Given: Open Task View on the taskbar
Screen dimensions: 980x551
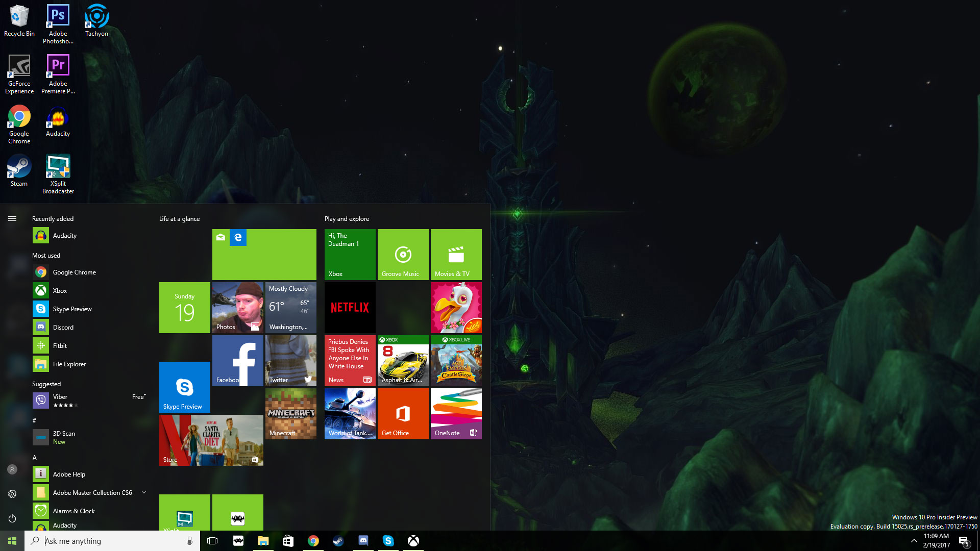Looking at the screenshot, I should 212,541.
